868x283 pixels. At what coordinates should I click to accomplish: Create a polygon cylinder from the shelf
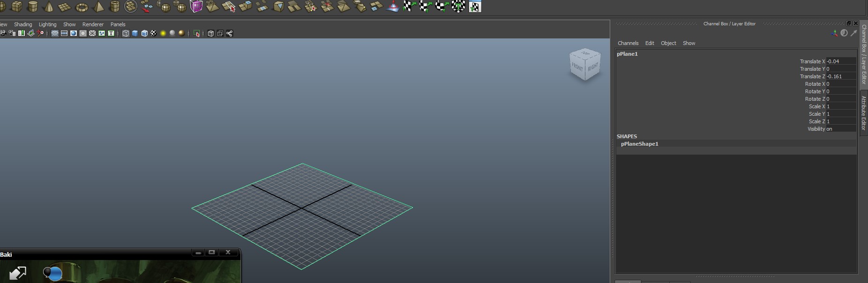pos(33,6)
